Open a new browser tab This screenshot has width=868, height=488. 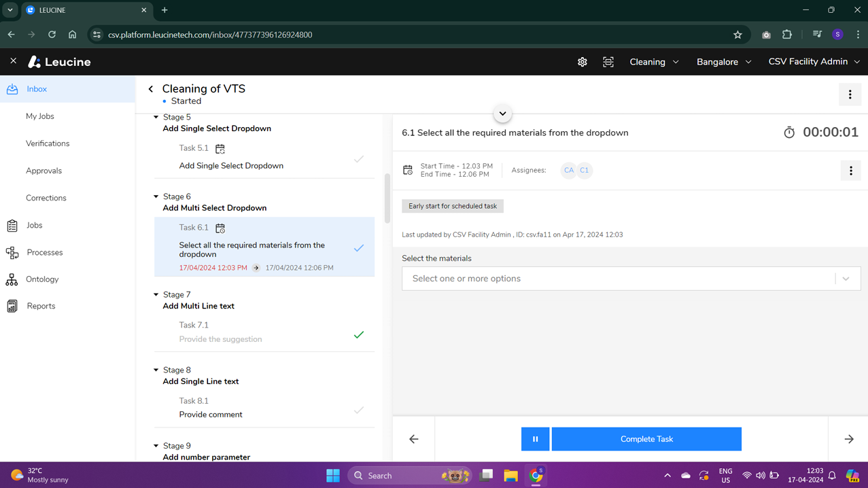click(x=164, y=10)
